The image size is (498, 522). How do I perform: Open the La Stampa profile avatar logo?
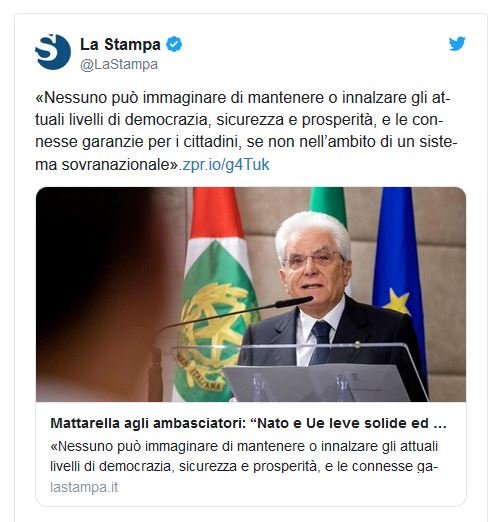pyautogui.click(x=53, y=52)
